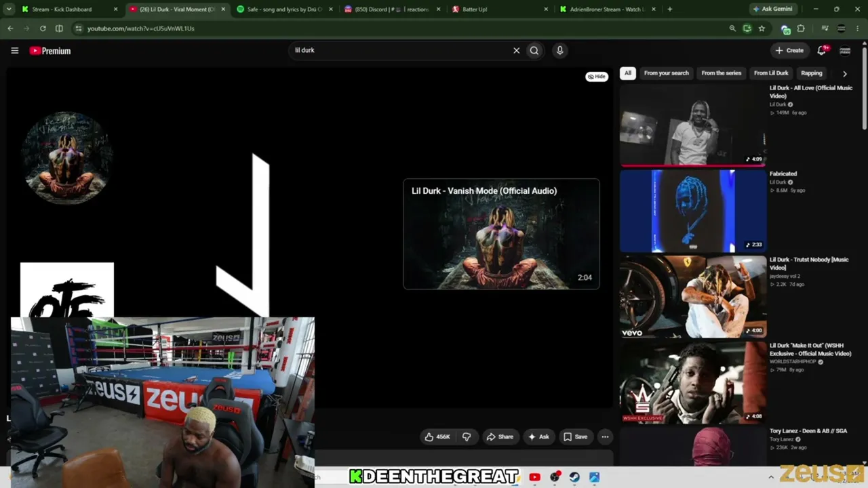Clear the YouTube search text
This screenshot has width=868, height=488.
pyautogui.click(x=516, y=50)
